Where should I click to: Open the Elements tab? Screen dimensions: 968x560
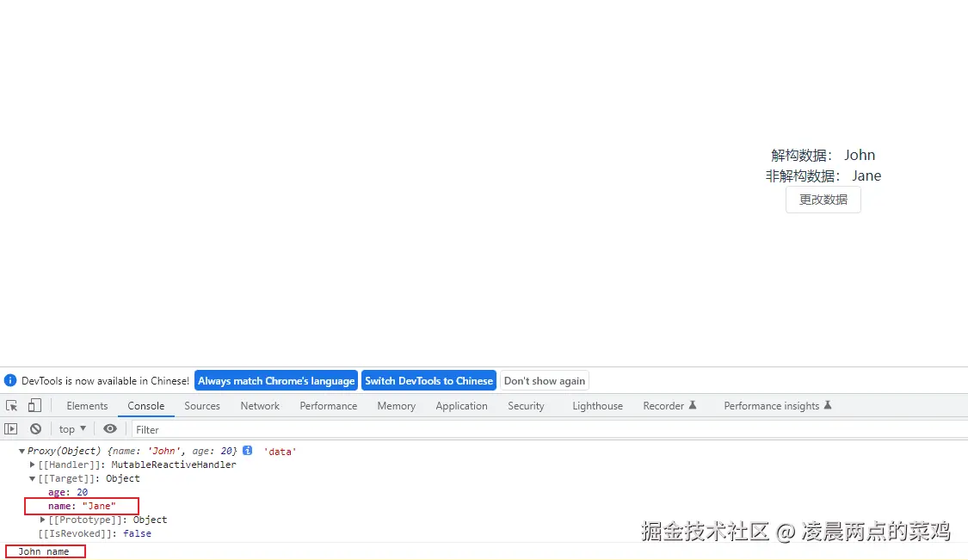[87, 406]
